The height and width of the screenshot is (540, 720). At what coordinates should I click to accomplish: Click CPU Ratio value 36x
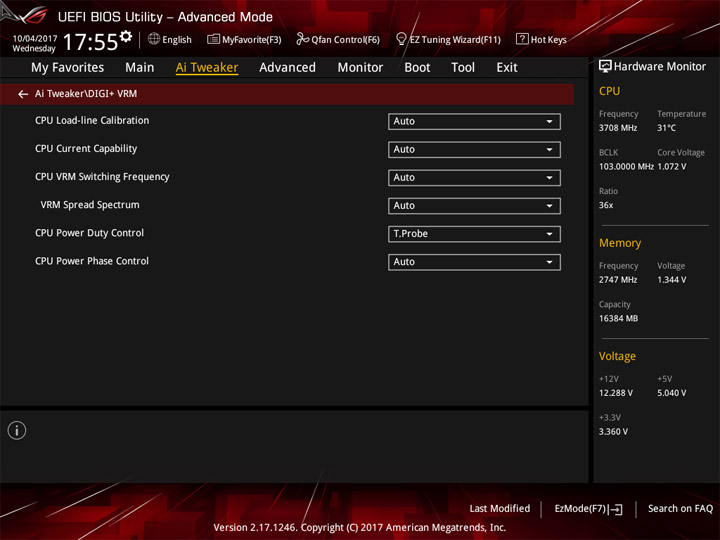click(606, 205)
